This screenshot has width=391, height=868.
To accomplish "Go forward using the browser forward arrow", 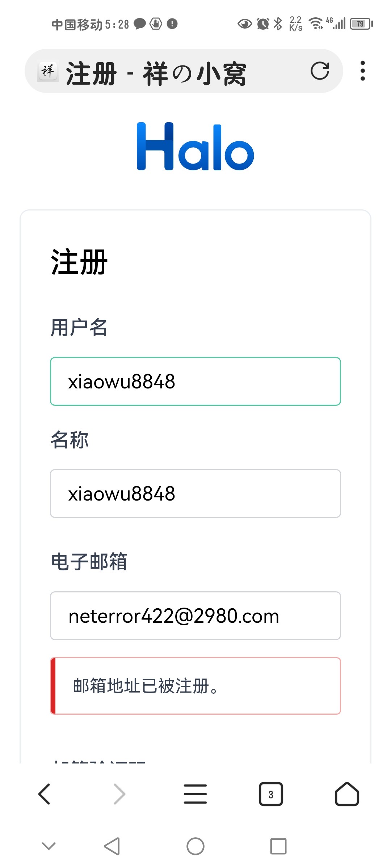I will point(119,794).
